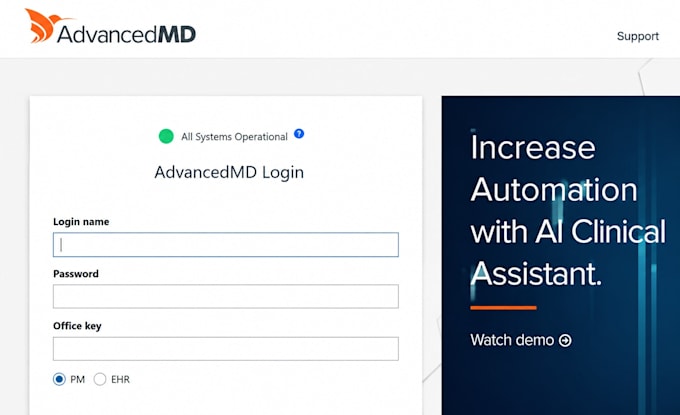Click the green system status indicator
680x415 pixels.
pyautogui.click(x=166, y=136)
